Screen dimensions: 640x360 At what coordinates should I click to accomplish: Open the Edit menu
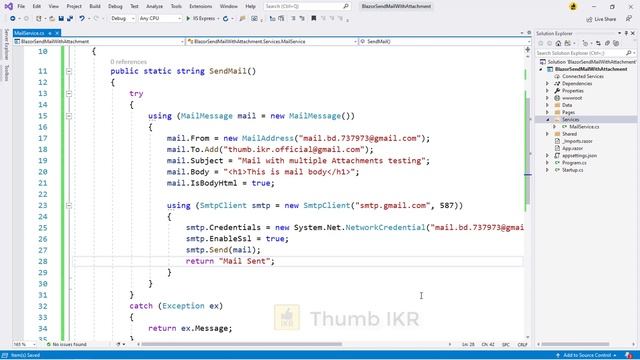tap(37, 7)
